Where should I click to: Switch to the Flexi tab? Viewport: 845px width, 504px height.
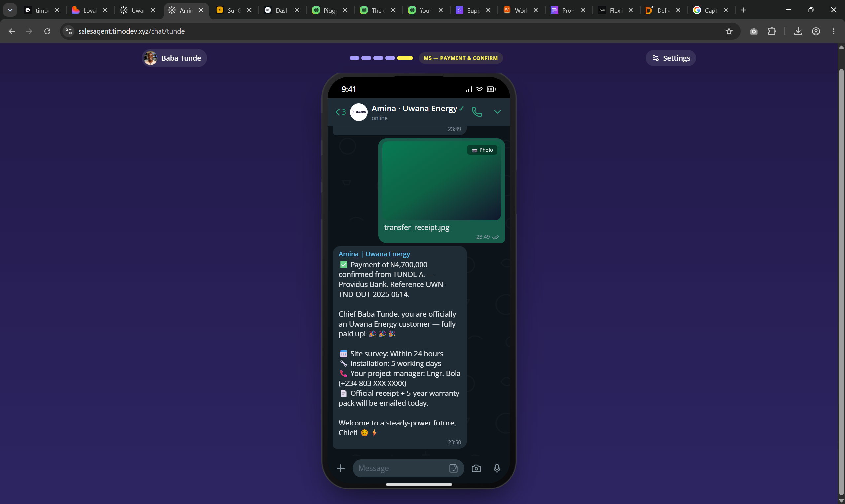615,10
